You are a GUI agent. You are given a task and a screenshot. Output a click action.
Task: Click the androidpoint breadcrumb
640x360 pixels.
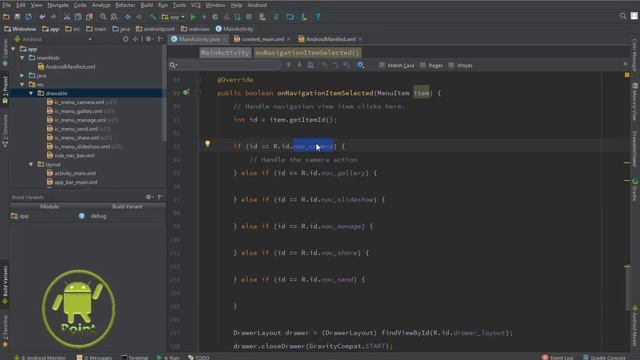pyautogui.click(x=155, y=29)
